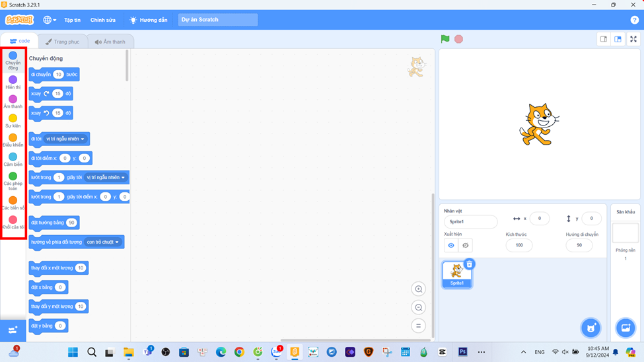Open con trỏ chuột dropdown
This screenshot has height=362, width=644.
click(102, 242)
